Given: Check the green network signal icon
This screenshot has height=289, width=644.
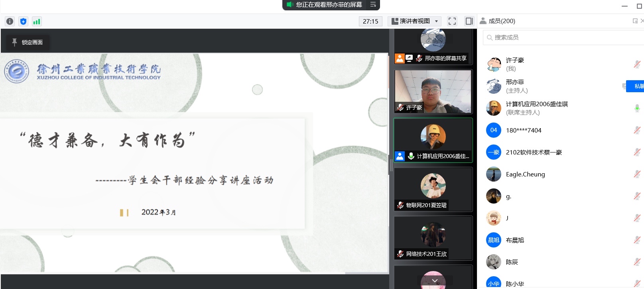Looking at the screenshot, I should point(37,22).
